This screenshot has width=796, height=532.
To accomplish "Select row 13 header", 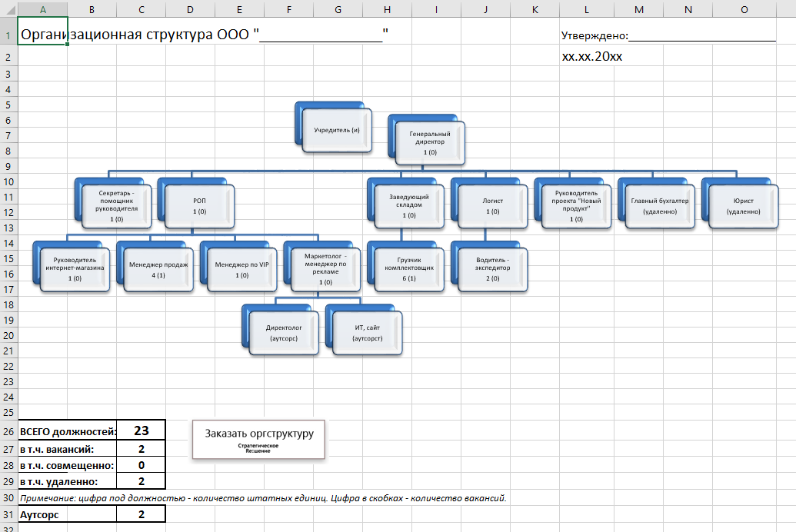I will tap(8, 228).
